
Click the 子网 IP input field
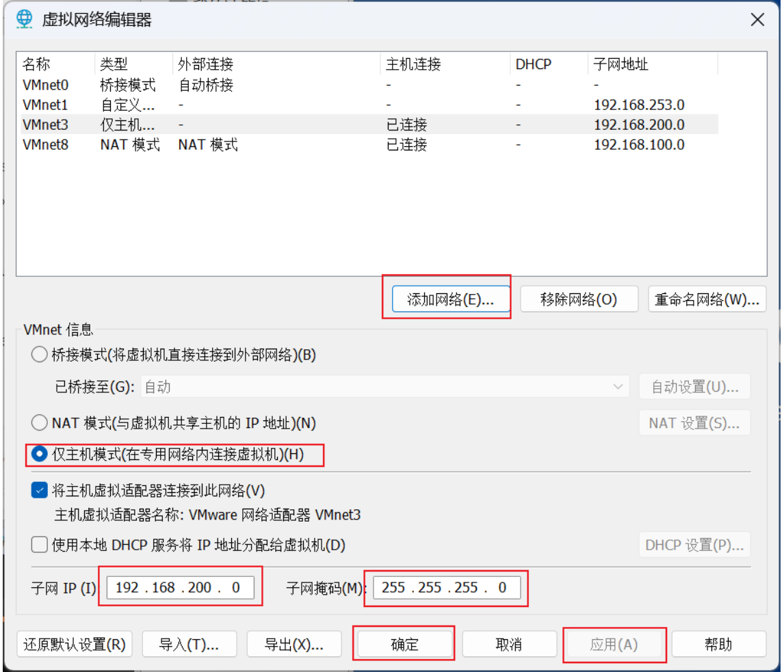(x=181, y=587)
